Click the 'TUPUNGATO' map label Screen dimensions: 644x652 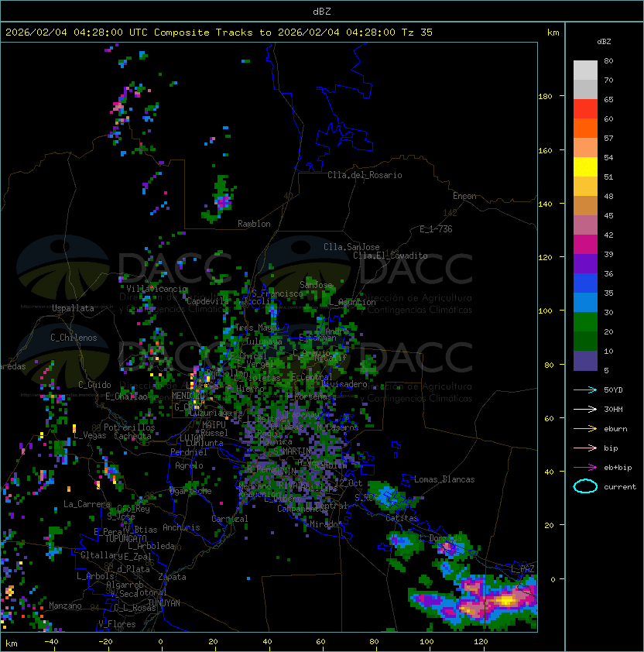125,538
